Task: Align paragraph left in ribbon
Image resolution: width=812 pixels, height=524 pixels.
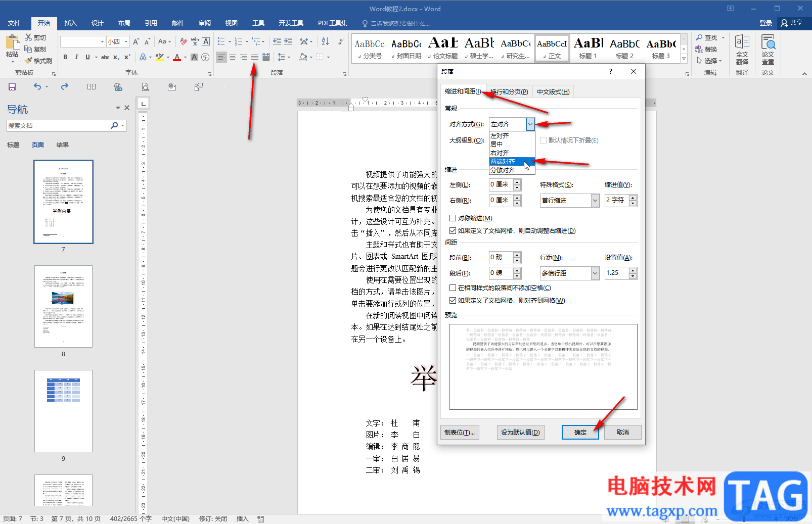Action: (221, 57)
